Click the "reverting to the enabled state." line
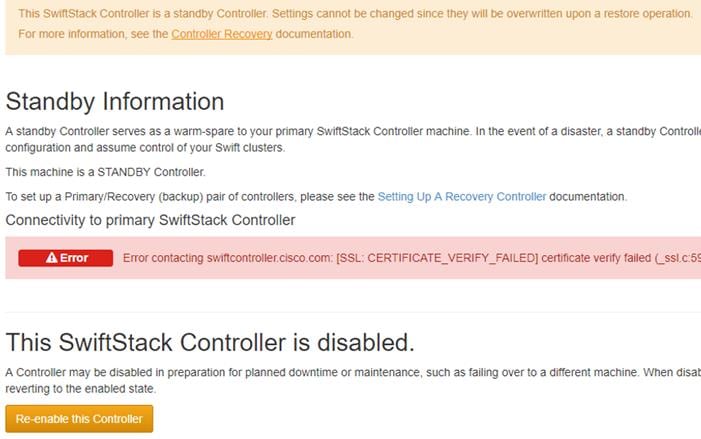Image resolution: width=701 pixels, height=439 pixels. coord(80,389)
